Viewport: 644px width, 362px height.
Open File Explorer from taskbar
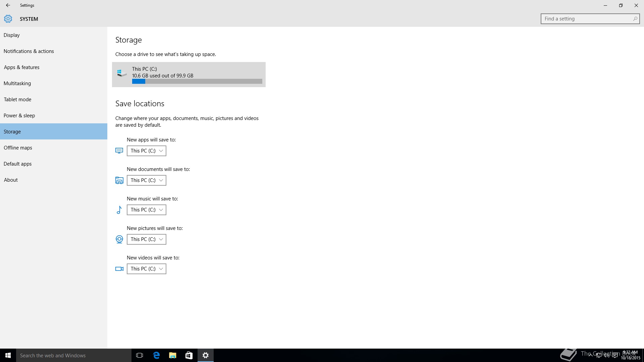(172, 355)
